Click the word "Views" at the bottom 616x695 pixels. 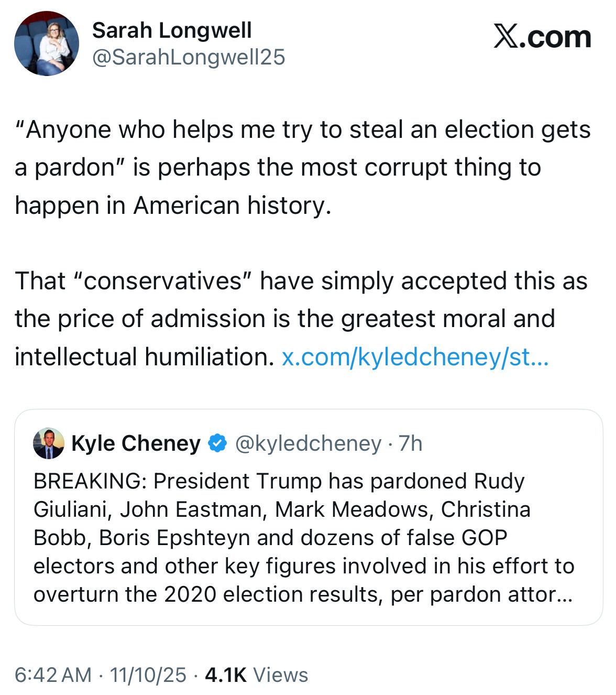click(x=281, y=675)
